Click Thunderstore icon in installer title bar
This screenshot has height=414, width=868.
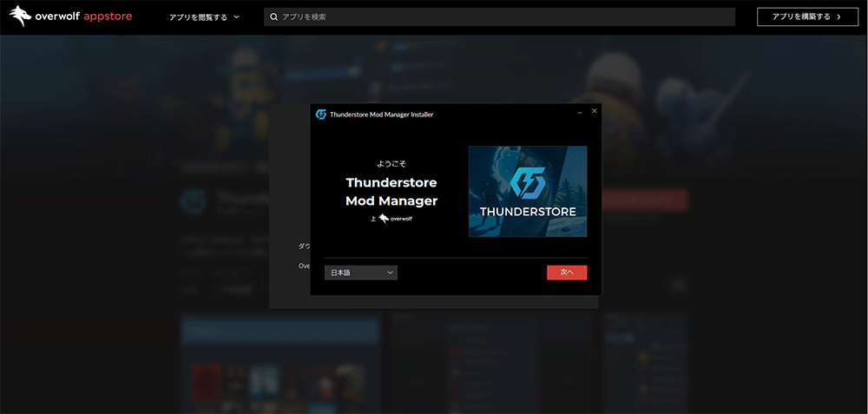coord(320,114)
